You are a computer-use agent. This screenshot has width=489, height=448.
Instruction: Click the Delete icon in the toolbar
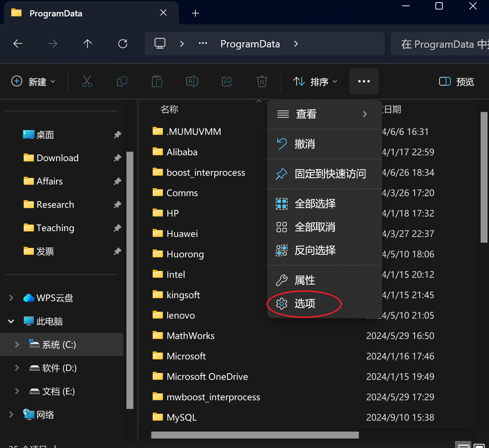[262, 81]
